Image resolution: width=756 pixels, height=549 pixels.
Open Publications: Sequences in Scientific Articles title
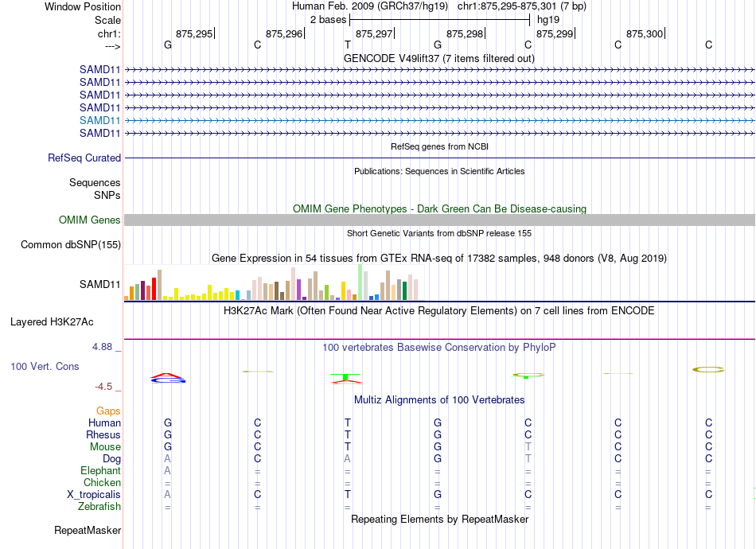click(439, 171)
